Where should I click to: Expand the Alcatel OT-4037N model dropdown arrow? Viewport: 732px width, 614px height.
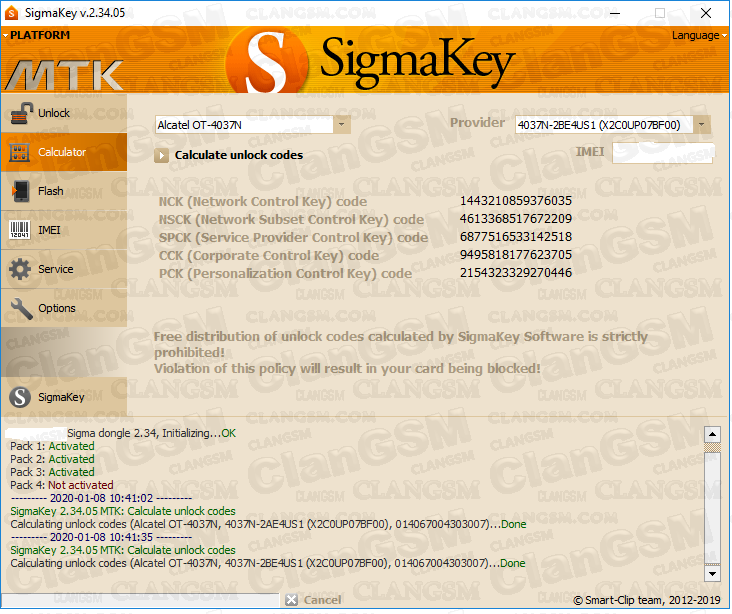click(x=342, y=125)
